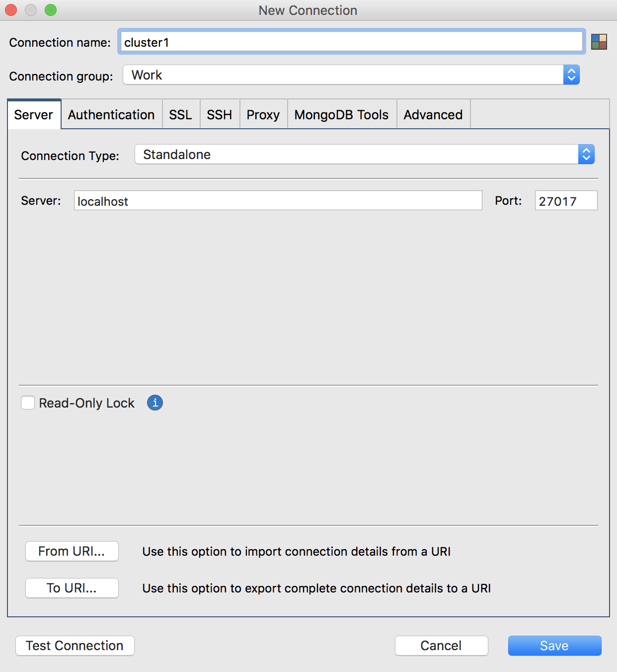
Task: Click the connection color picker icon
Action: point(599,42)
